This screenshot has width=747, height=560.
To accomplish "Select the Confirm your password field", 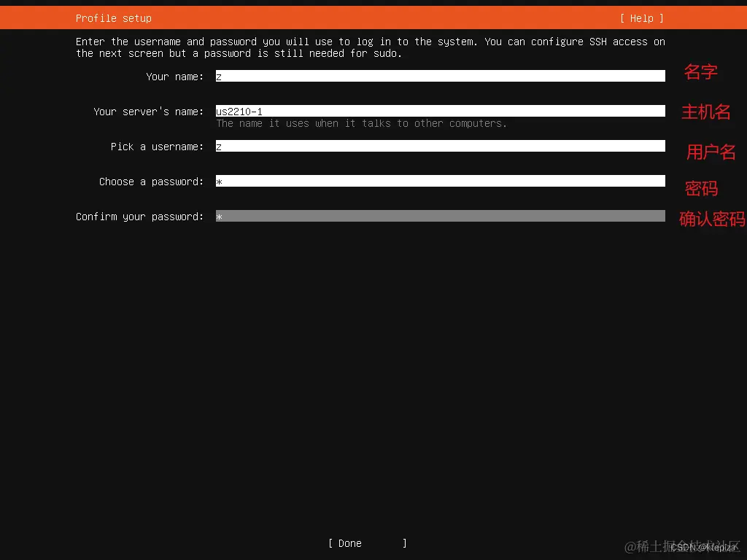I will 440,216.
